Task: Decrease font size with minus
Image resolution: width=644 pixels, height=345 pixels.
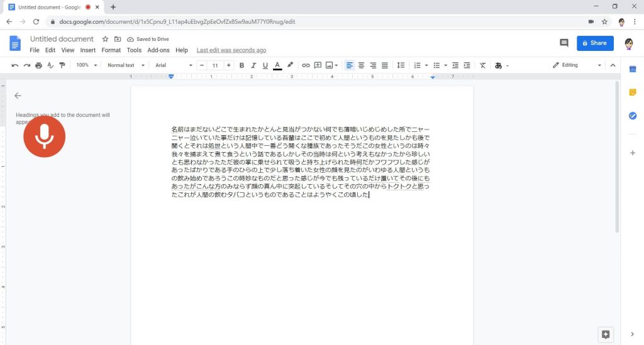Action: [202, 65]
